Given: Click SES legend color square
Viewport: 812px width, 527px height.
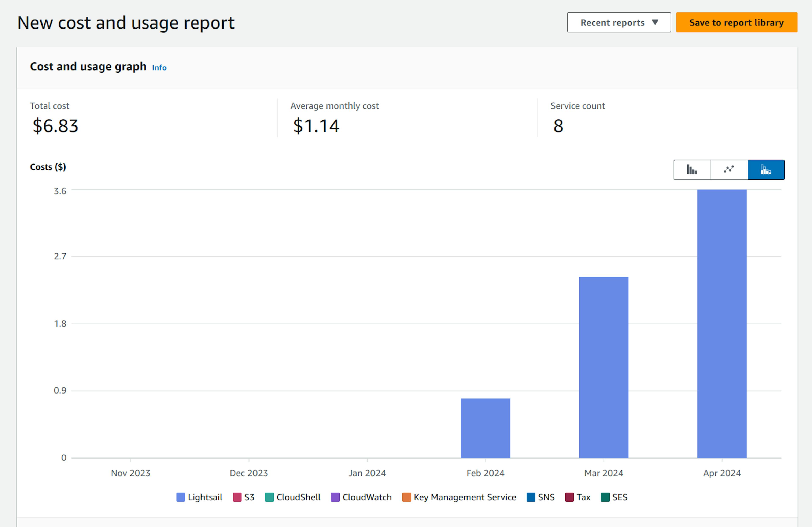Looking at the screenshot, I should [x=605, y=497].
